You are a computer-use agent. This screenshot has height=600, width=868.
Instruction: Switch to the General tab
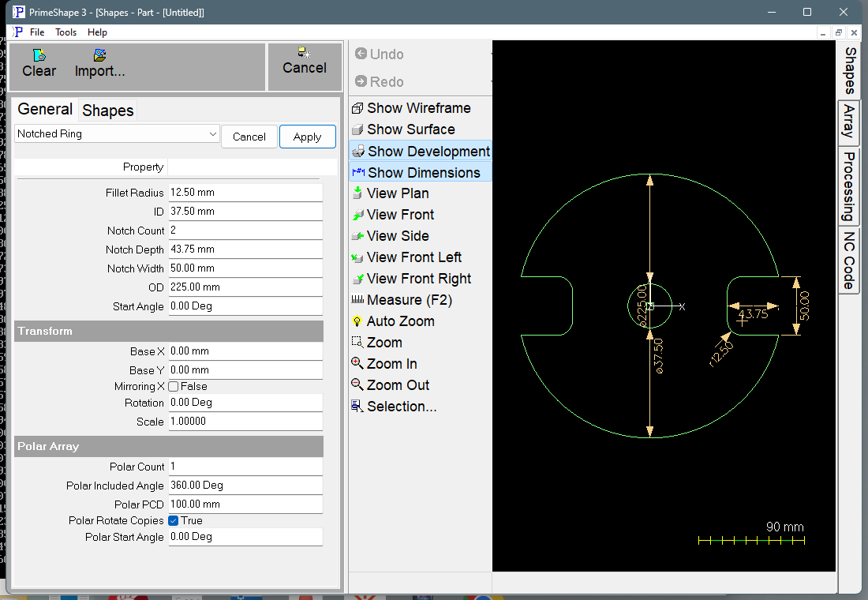[45, 109]
